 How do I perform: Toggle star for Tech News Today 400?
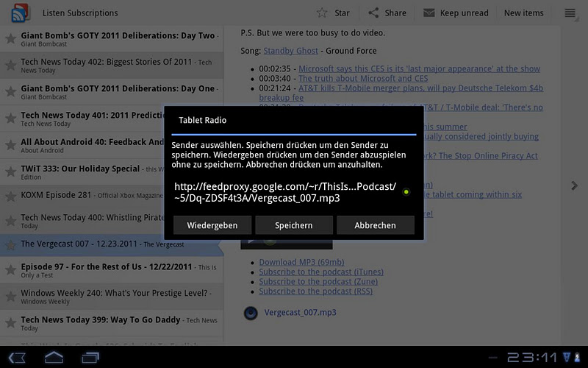pos(10,220)
